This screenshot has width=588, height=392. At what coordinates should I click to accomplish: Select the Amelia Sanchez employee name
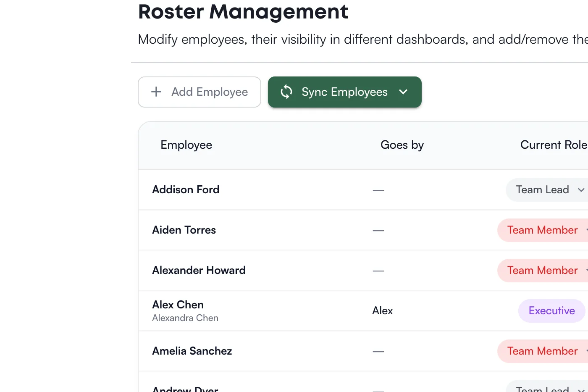pyautogui.click(x=192, y=351)
